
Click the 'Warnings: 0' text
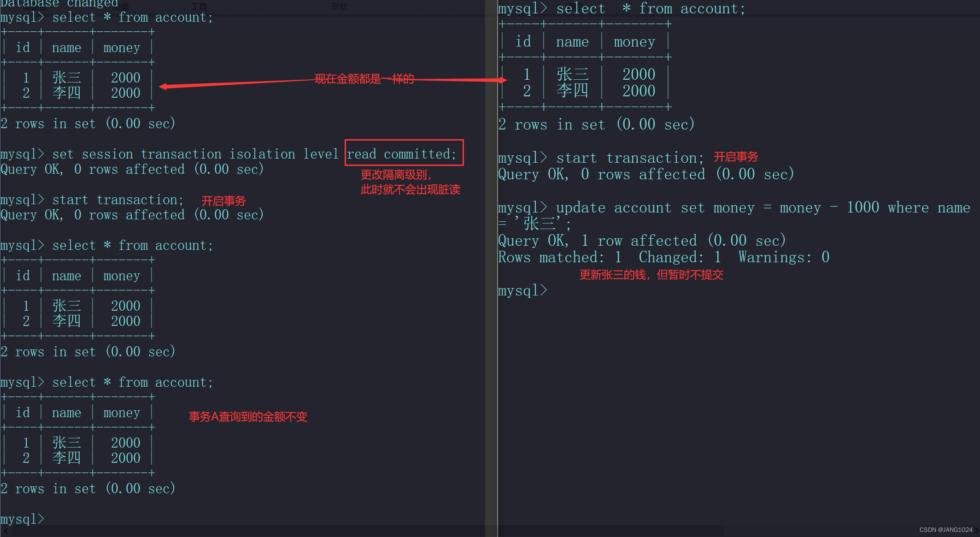click(x=784, y=257)
